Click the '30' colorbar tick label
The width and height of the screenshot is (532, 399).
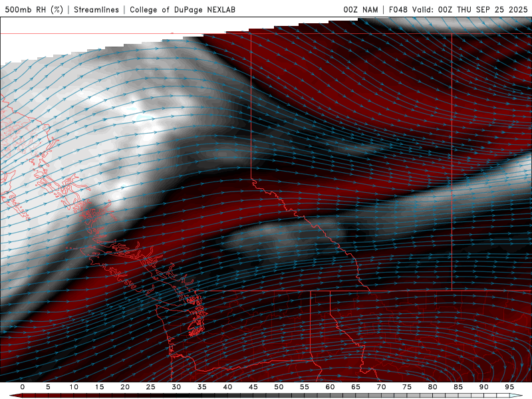[x=176, y=387]
